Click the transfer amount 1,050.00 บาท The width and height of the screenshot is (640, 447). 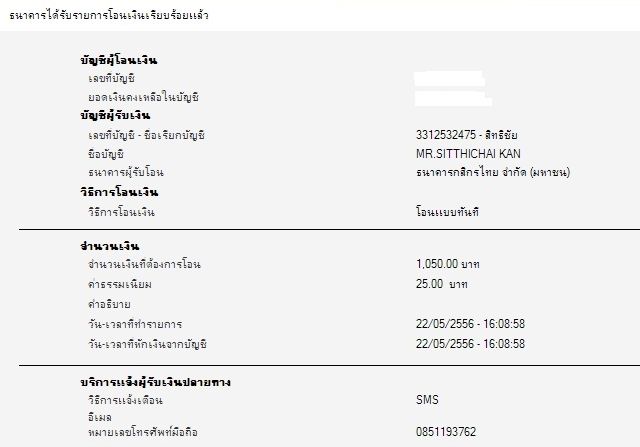click(448, 264)
